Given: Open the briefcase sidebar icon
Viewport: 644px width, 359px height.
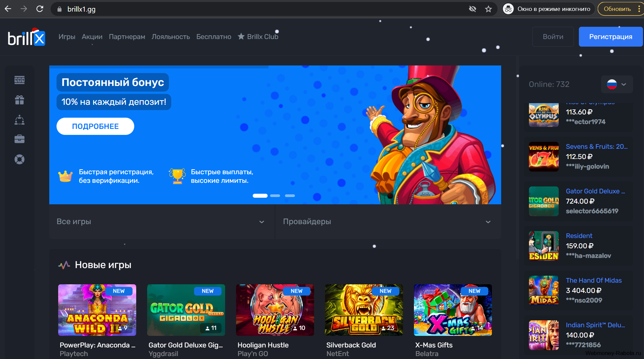Looking at the screenshot, I should 20,139.
